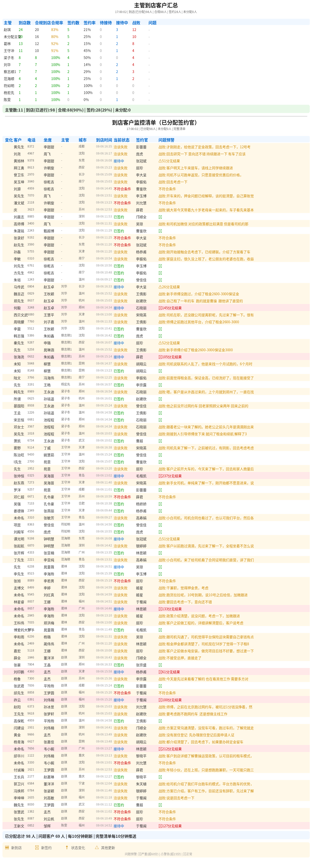
Task: Click the green check icon in 罗洋's row
Action: [x=160, y=490]
